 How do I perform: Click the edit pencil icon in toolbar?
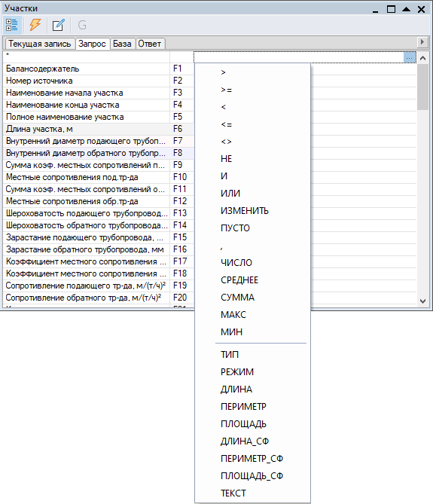(59, 25)
